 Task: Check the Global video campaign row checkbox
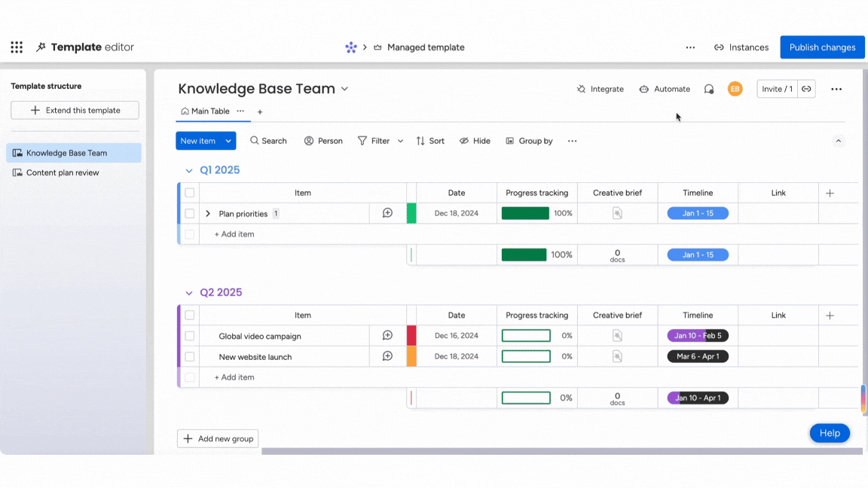click(x=190, y=336)
